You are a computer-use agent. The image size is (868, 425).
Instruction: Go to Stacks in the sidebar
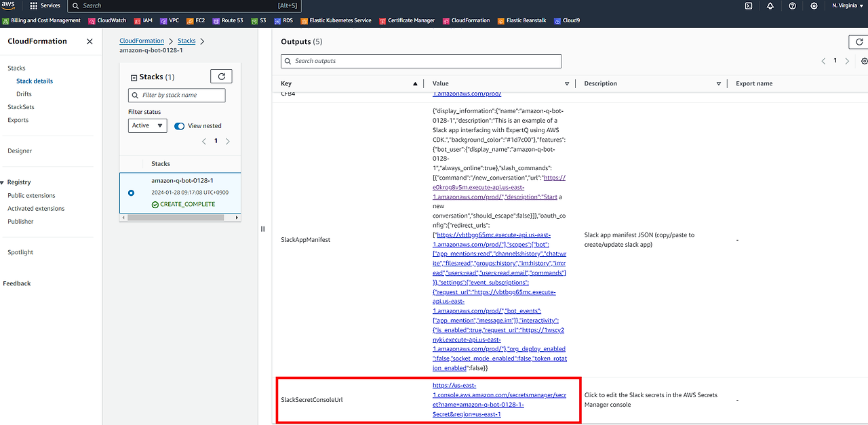click(16, 68)
